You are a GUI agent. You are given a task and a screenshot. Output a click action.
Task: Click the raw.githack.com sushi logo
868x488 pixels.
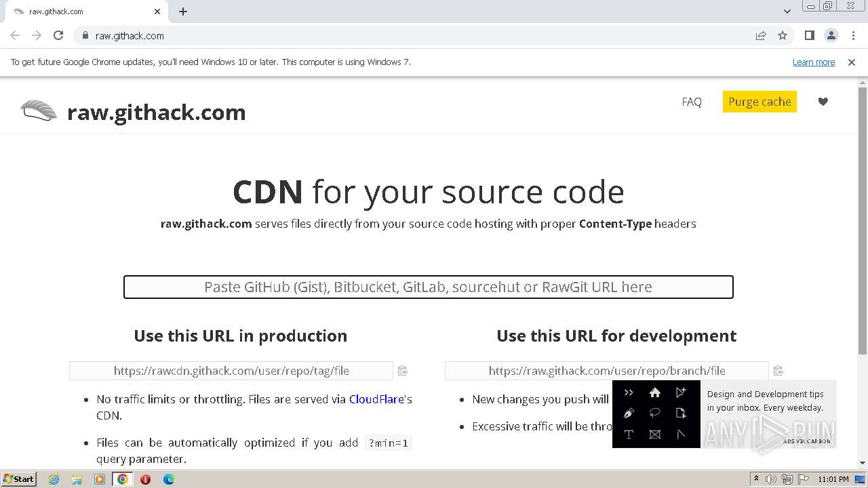(x=39, y=110)
